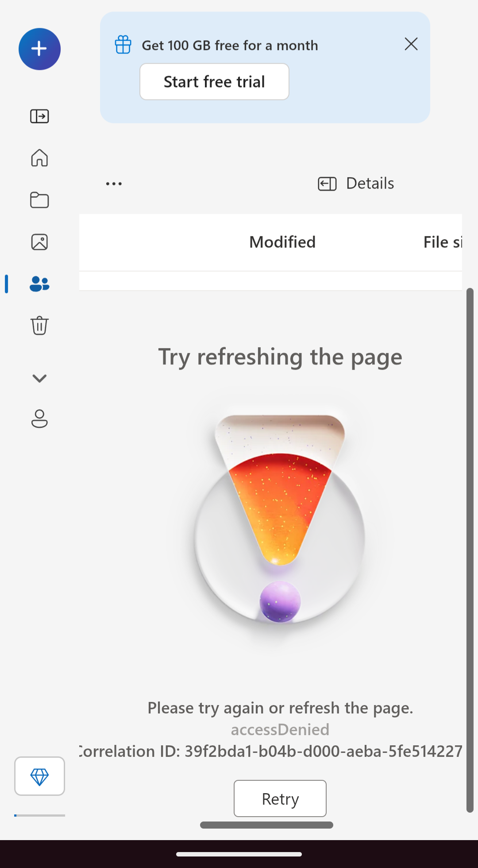
Task: Sort by the File size column header
Action: (x=443, y=242)
